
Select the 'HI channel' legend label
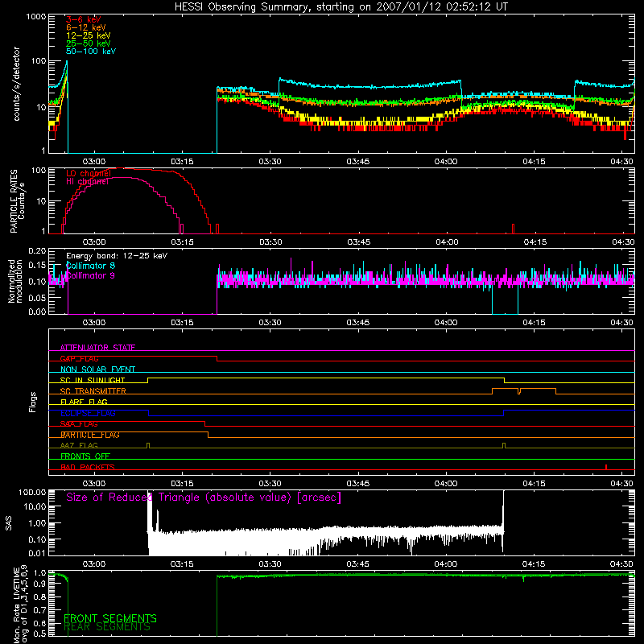click(x=87, y=182)
